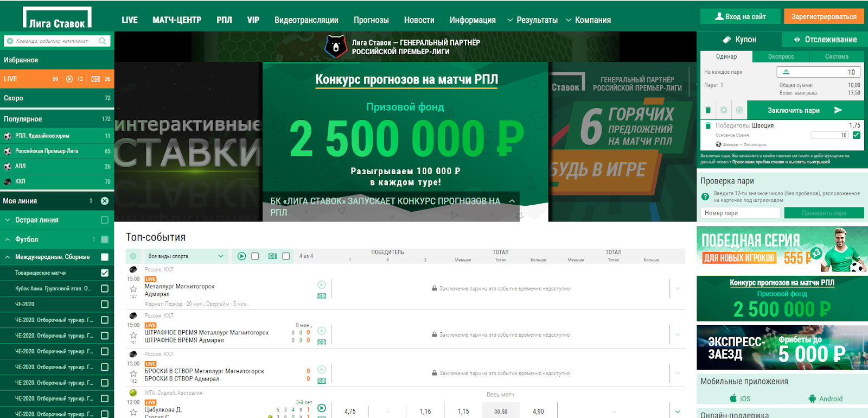
Task: Open the Результаты dropdown menu
Action: pos(532,20)
